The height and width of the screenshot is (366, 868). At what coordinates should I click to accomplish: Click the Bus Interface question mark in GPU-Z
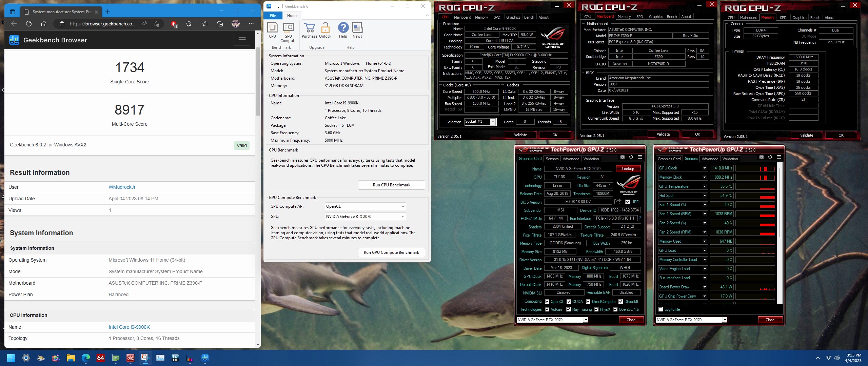tap(640, 218)
